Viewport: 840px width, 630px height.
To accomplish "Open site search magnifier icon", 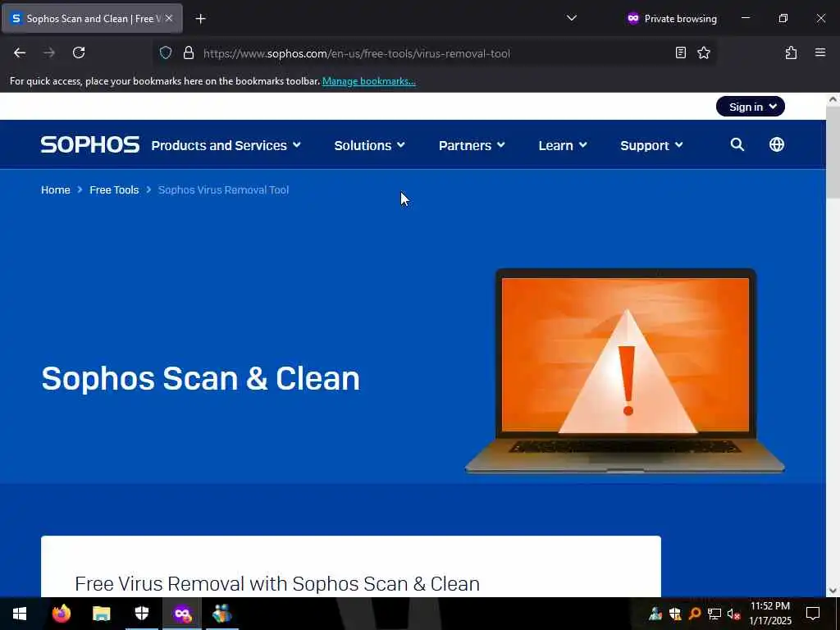I will pyautogui.click(x=737, y=144).
